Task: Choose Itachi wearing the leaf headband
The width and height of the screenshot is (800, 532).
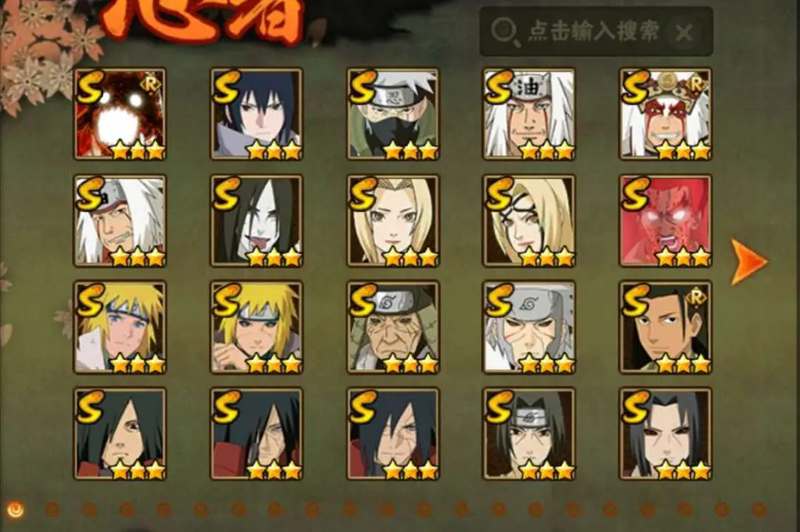Action: click(529, 434)
